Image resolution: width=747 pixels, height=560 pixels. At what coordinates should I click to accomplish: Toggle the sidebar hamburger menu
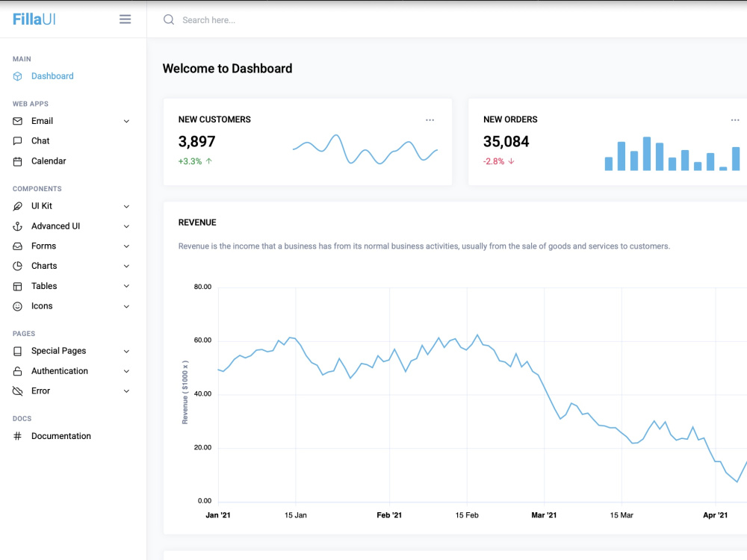coord(125,19)
